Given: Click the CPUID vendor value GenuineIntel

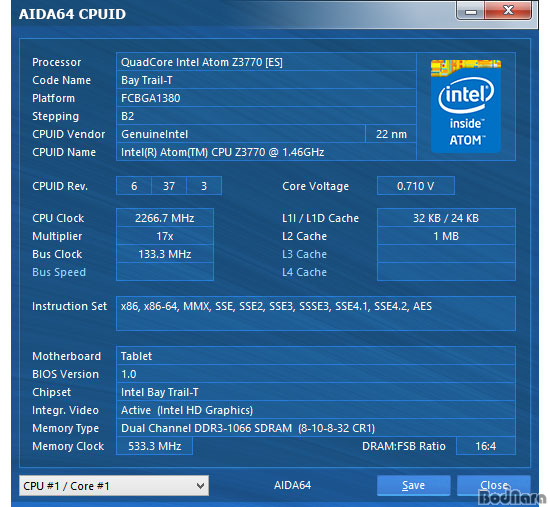Looking at the screenshot, I should (x=241, y=134).
